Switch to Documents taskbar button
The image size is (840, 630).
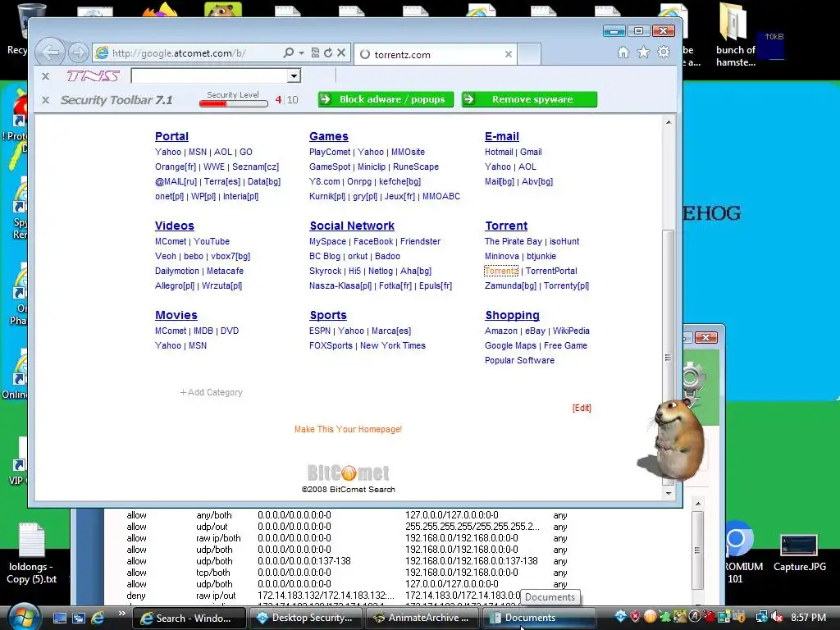pos(539,618)
